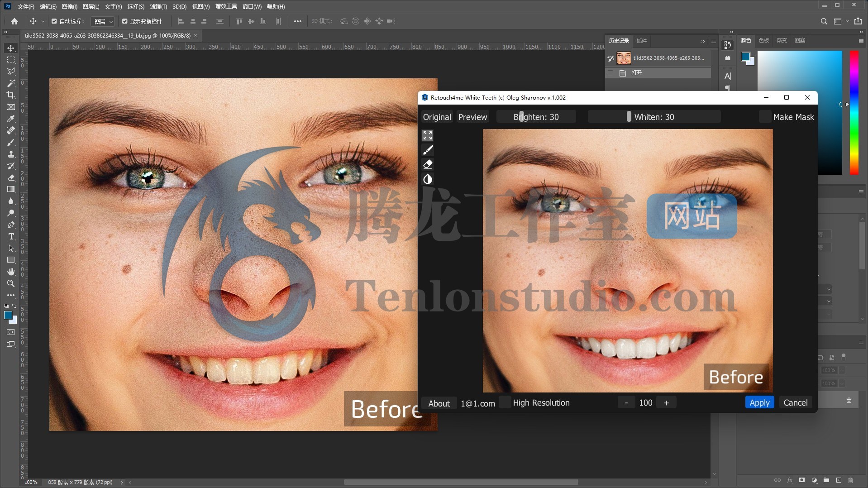Select the Move tool in the Photoshop toolbar
This screenshot has height=488, width=868.
tap(11, 48)
